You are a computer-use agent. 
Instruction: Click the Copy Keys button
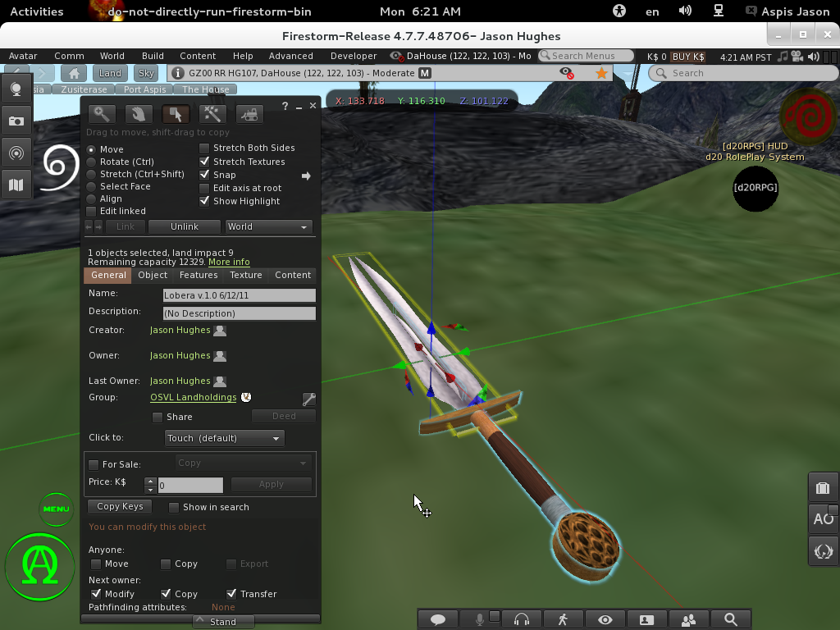[x=120, y=506]
